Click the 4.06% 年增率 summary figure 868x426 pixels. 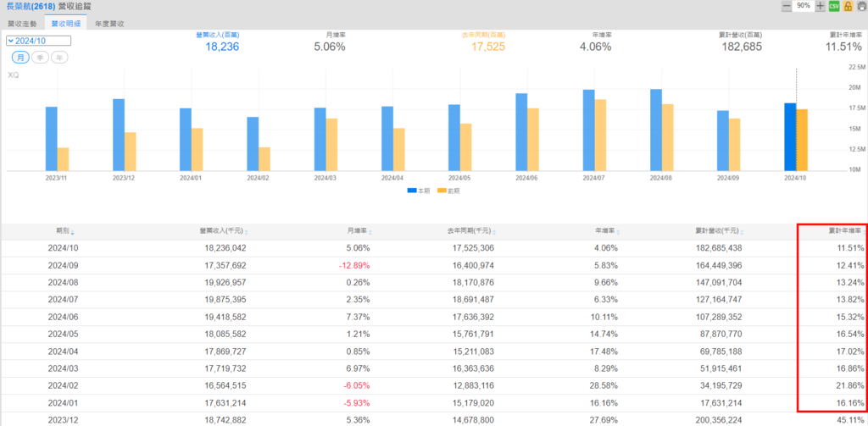coord(596,47)
